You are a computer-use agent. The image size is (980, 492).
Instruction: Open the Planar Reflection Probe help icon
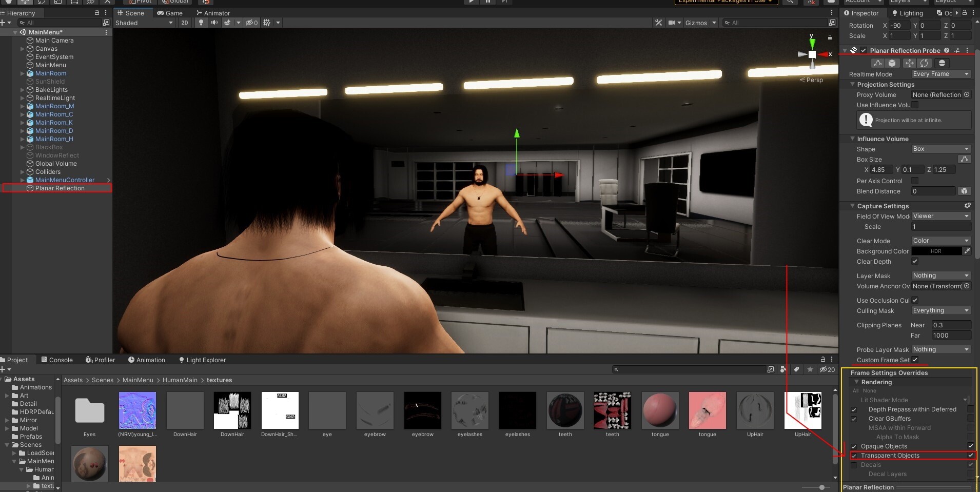coord(947,50)
